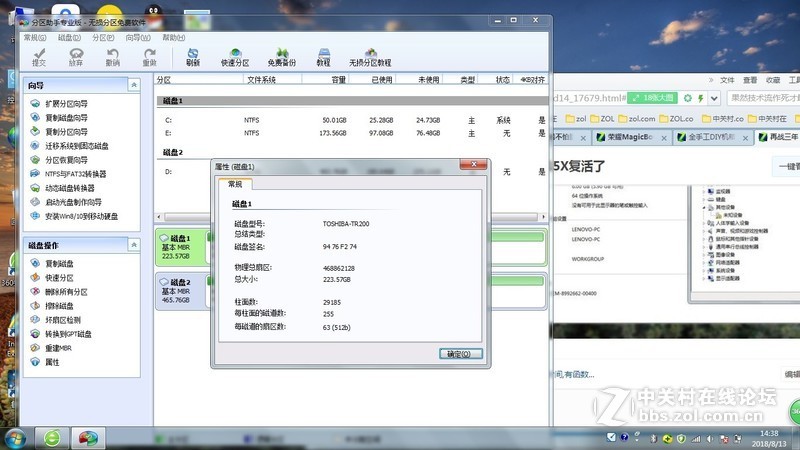The height and width of the screenshot is (450, 800).
Task: Open the browser address bar dropdown arrow
Action: point(714,98)
